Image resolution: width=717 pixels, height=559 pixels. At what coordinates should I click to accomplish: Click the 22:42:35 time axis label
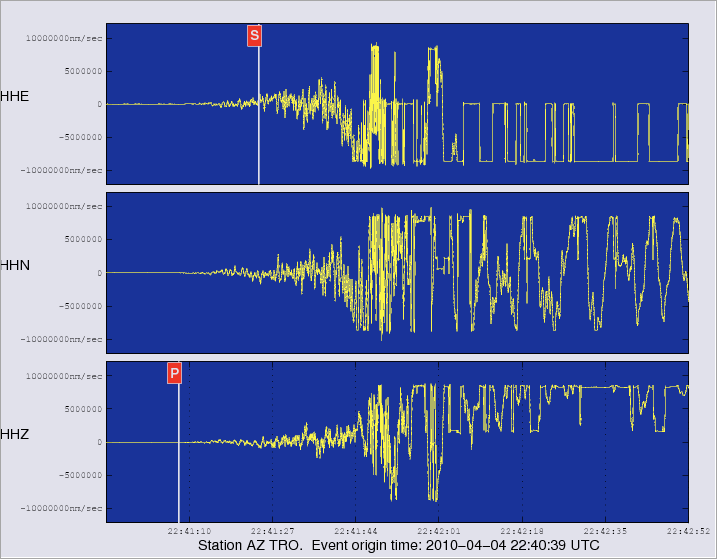click(605, 531)
